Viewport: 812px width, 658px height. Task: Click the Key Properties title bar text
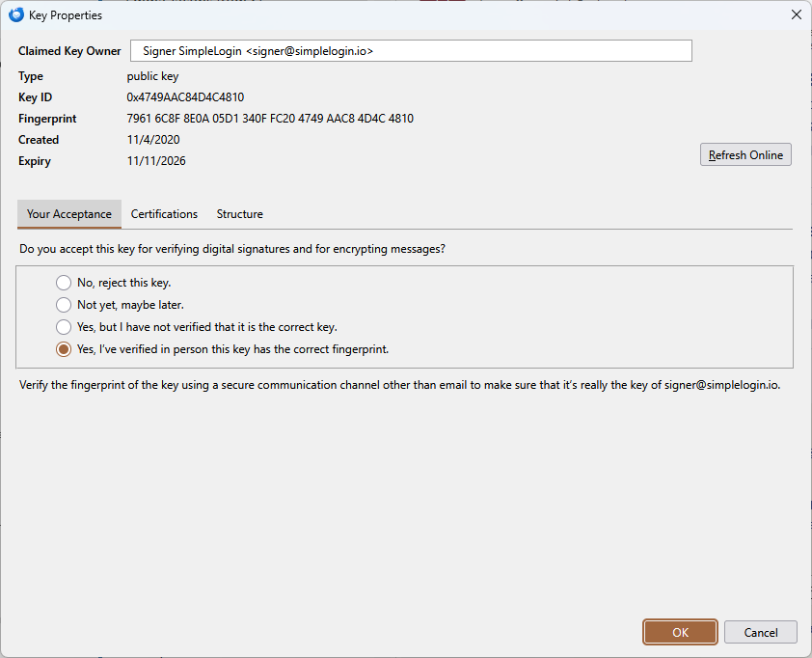click(x=66, y=15)
